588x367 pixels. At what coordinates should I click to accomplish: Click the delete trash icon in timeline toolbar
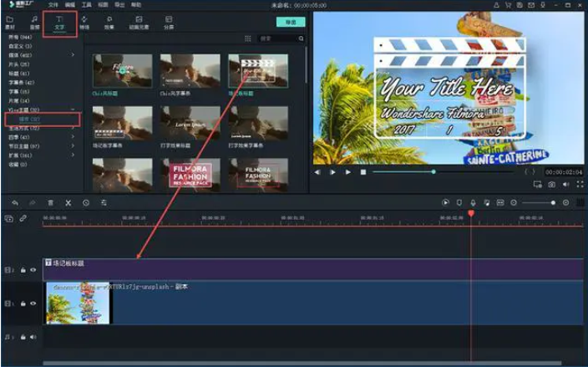click(x=50, y=202)
